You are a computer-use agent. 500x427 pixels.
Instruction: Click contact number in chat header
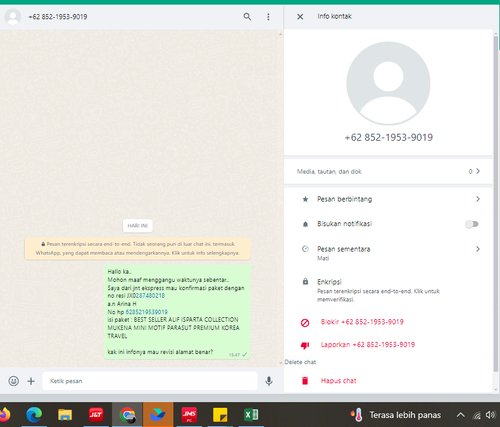click(x=58, y=17)
